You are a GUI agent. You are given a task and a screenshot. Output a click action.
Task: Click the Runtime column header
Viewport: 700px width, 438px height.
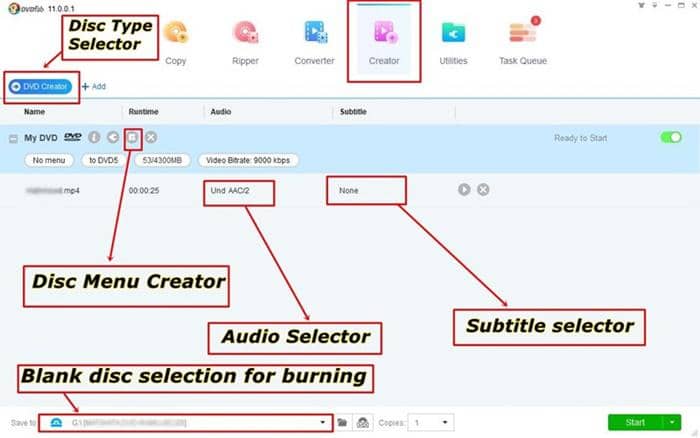(x=143, y=112)
